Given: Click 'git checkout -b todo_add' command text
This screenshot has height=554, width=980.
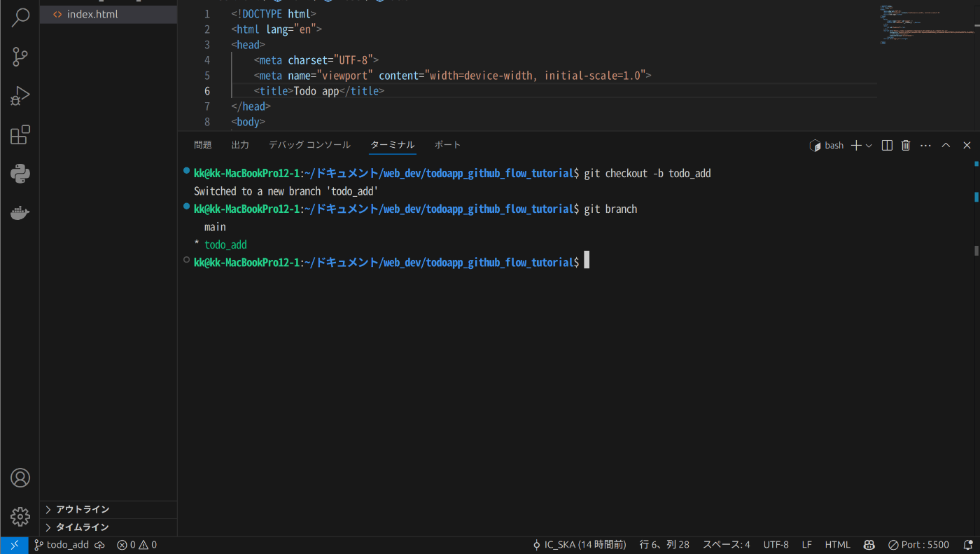Looking at the screenshot, I should click(x=647, y=174).
